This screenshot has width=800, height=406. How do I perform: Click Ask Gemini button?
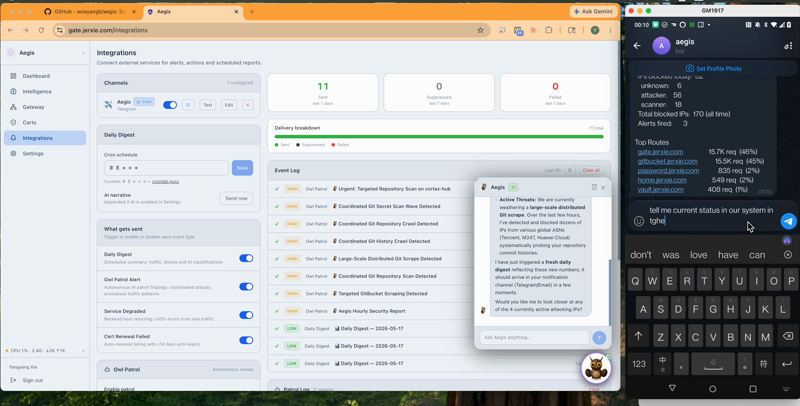[x=592, y=11]
